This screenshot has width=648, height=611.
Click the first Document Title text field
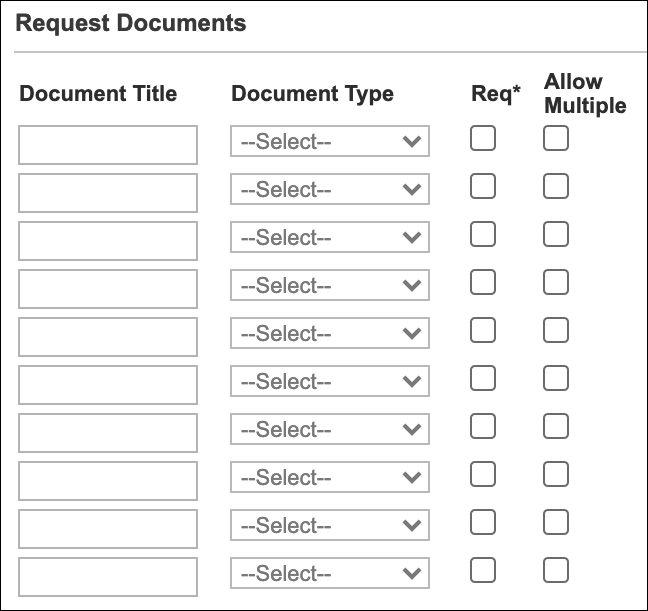click(x=108, y=145)
